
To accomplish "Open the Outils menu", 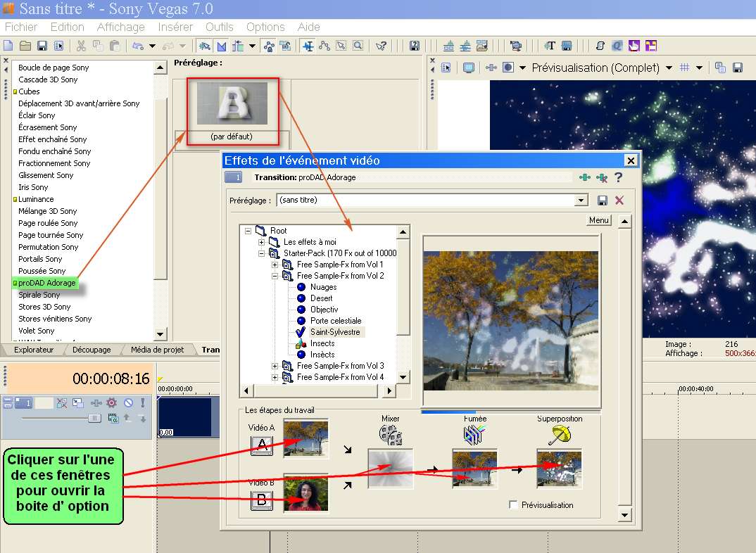I will tap(220, 27).
